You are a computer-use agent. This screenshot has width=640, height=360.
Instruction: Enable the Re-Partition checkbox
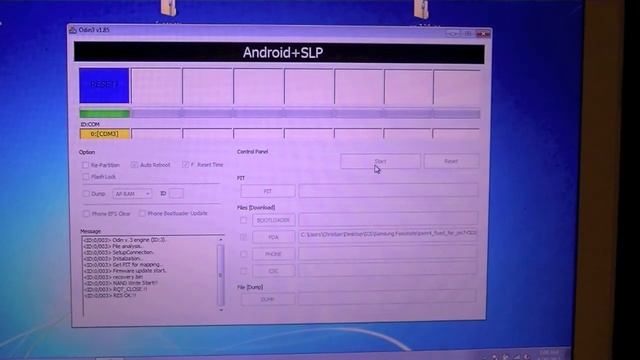85,165
